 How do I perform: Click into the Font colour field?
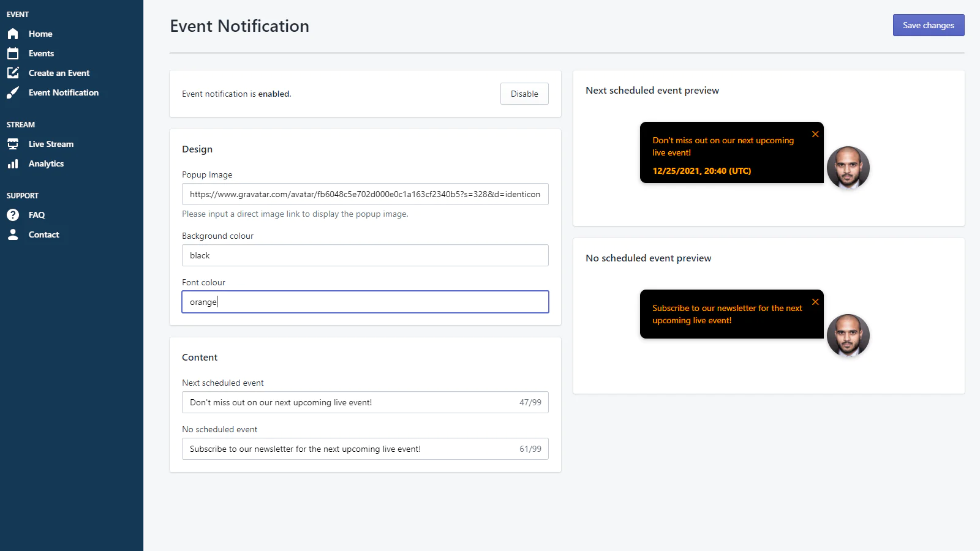coord(365,302)
